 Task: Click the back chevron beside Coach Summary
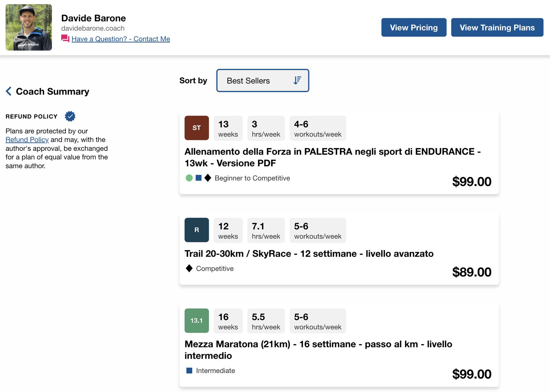coord(9,91)
